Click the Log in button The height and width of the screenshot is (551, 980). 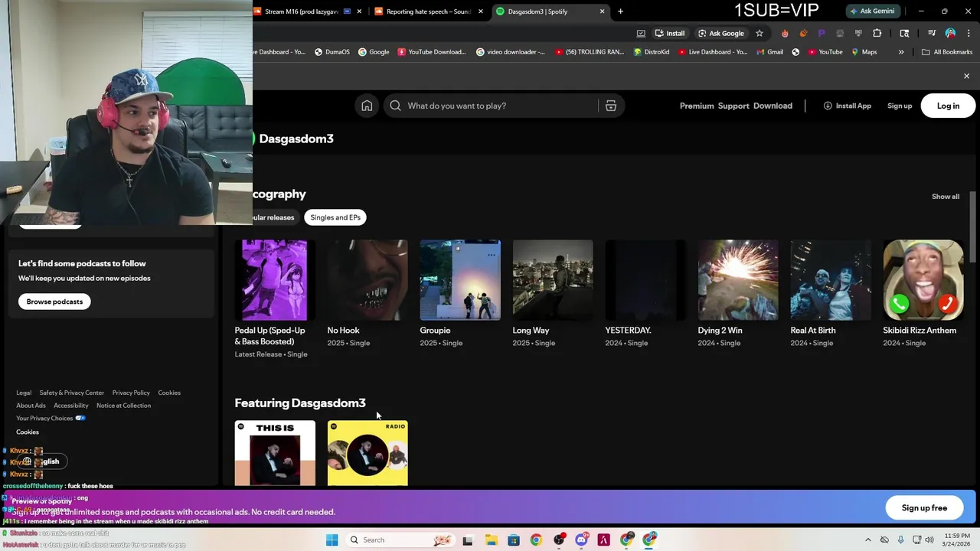(x=948, y=106)
